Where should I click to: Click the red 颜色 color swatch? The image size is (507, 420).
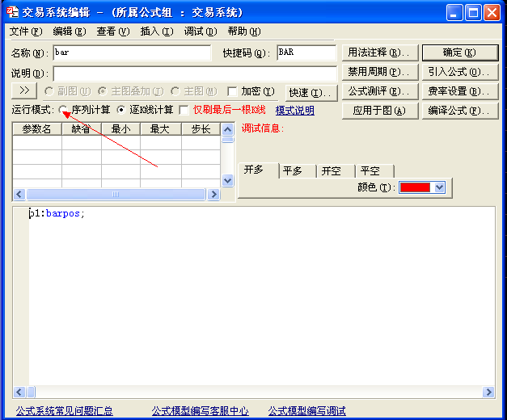(x=415, y=187)
